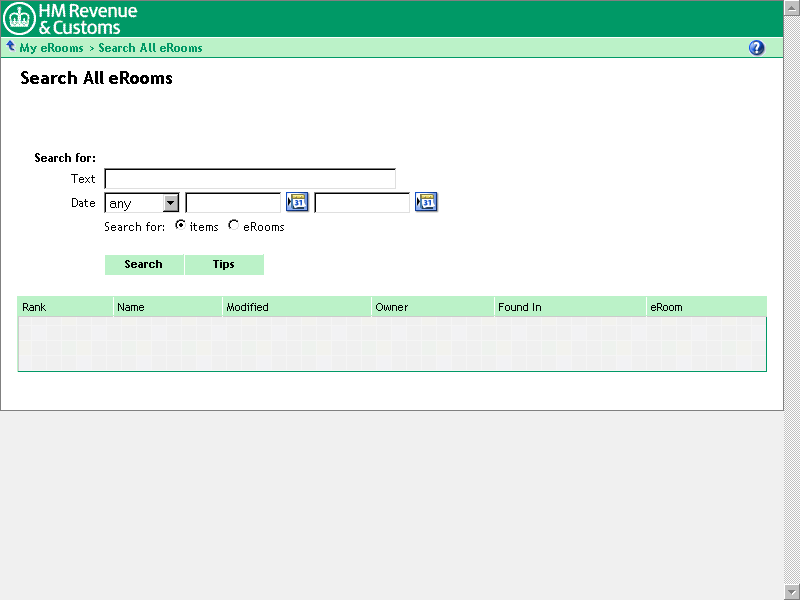Open the calendar picker for the second date field

tap(426, 203)
